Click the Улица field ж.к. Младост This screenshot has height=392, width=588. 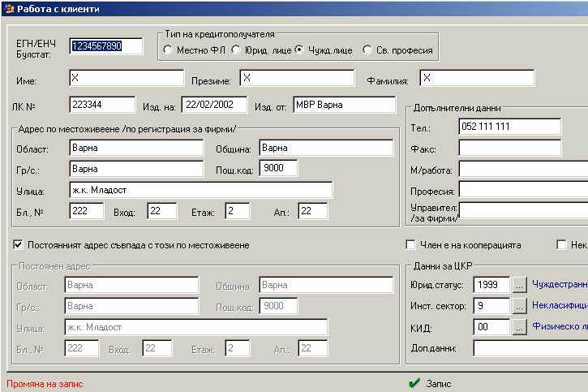[x=201, y=190]
